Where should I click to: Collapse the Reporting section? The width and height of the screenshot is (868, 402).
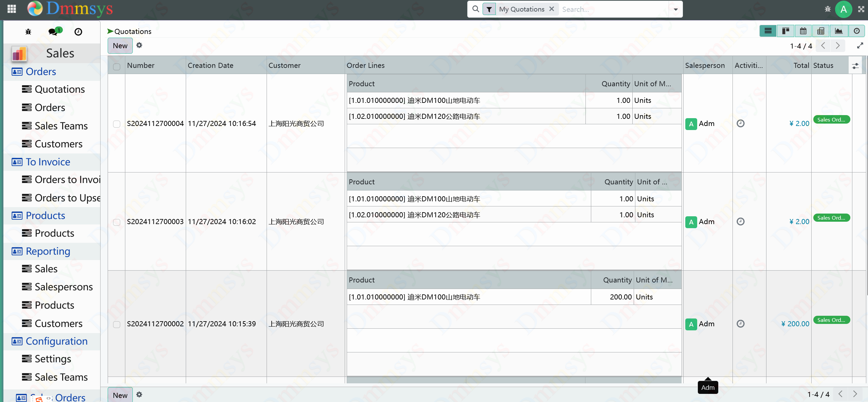coord(52,251)
